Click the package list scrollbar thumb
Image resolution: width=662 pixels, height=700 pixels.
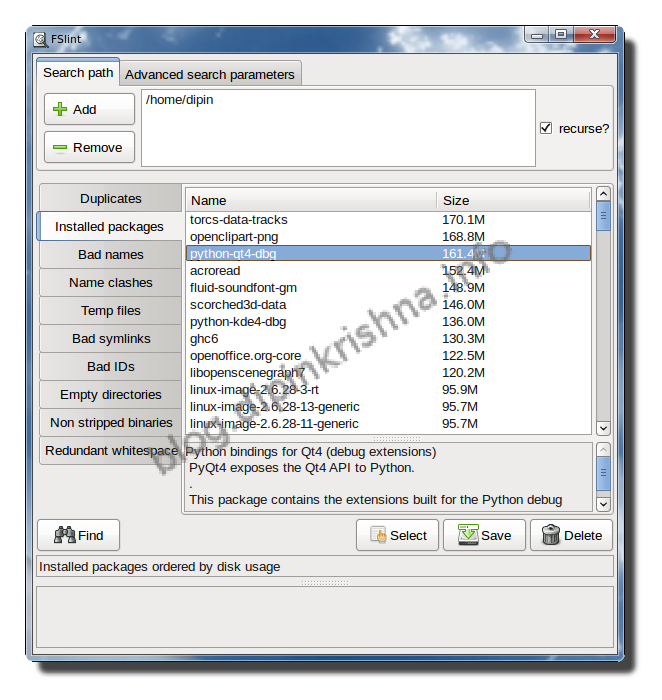[603, 216]
